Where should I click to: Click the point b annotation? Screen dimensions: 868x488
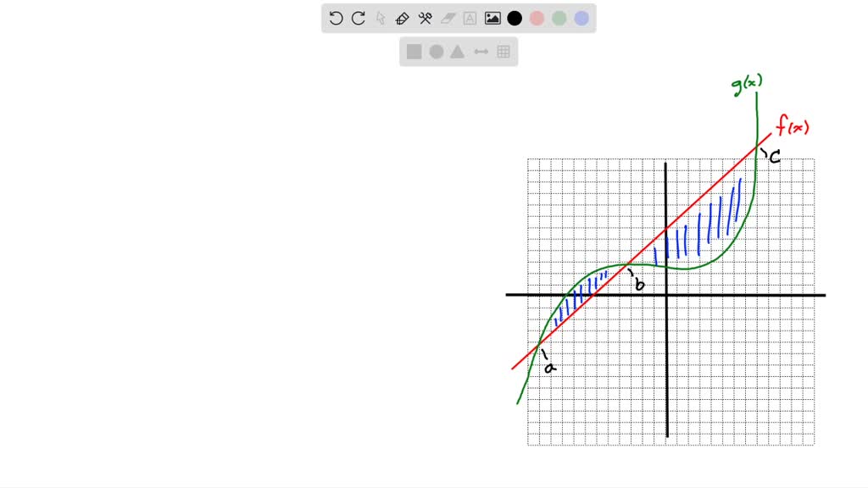click(x=639, y=285)
